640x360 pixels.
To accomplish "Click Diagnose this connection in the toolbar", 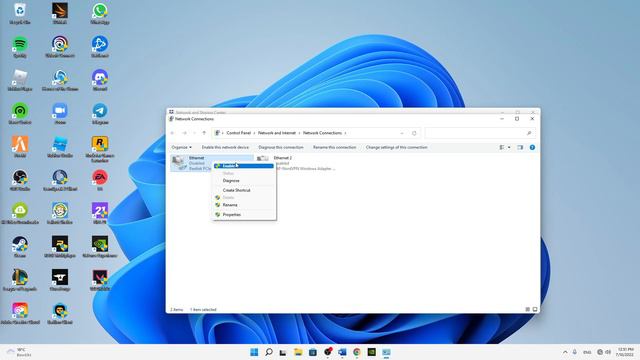I will (281, 147).
